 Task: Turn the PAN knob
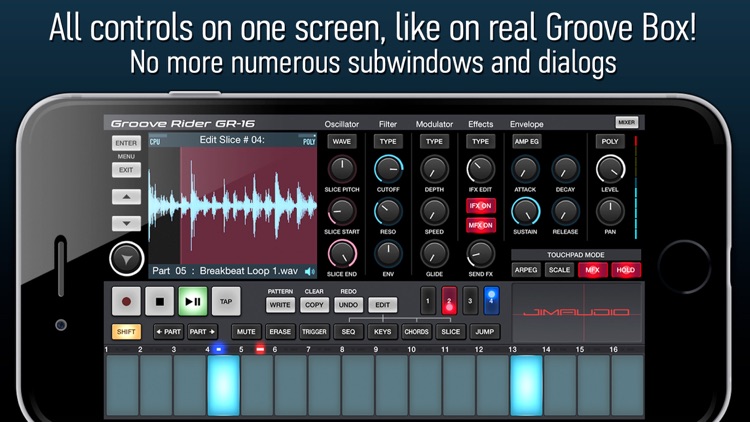pos(610,211)
